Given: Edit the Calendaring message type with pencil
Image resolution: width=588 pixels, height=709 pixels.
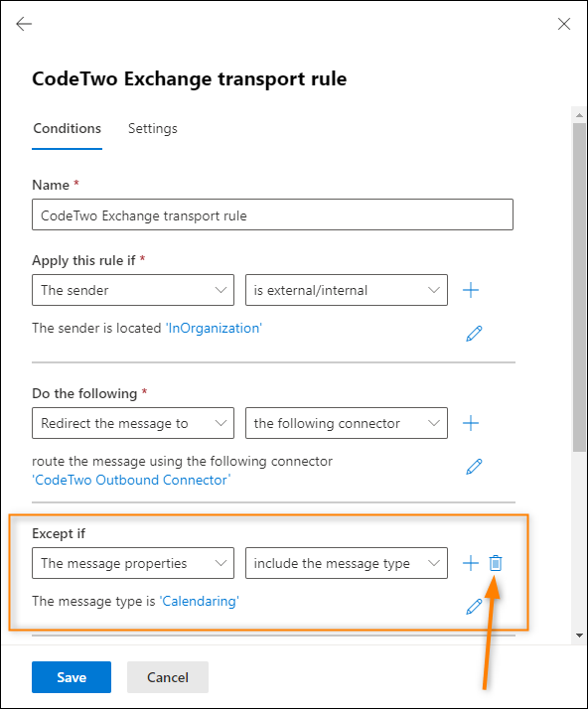Looking at the screenshot, I should point(474,607).
